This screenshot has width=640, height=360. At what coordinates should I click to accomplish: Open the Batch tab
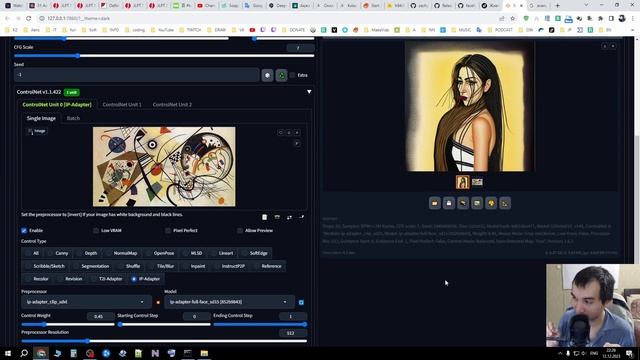pos(73,118)
